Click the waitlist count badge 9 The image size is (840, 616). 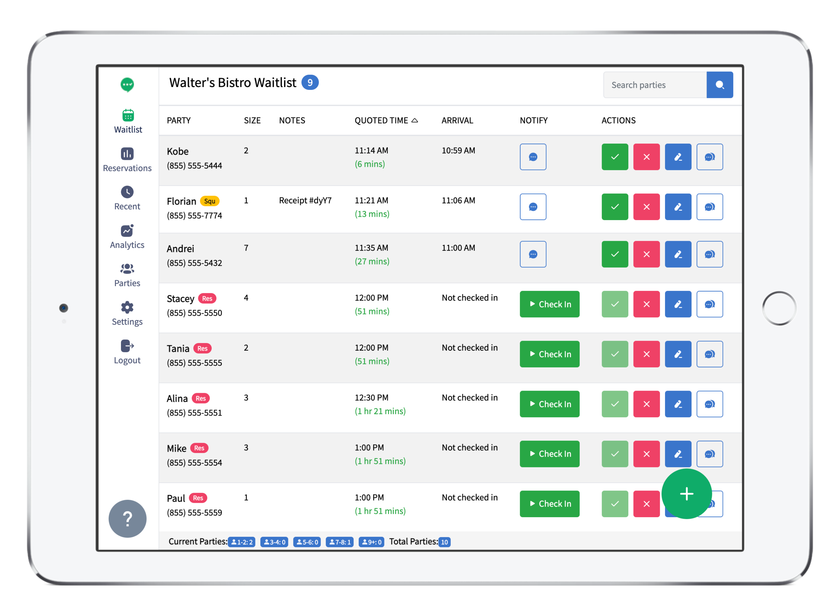(310, 82)
